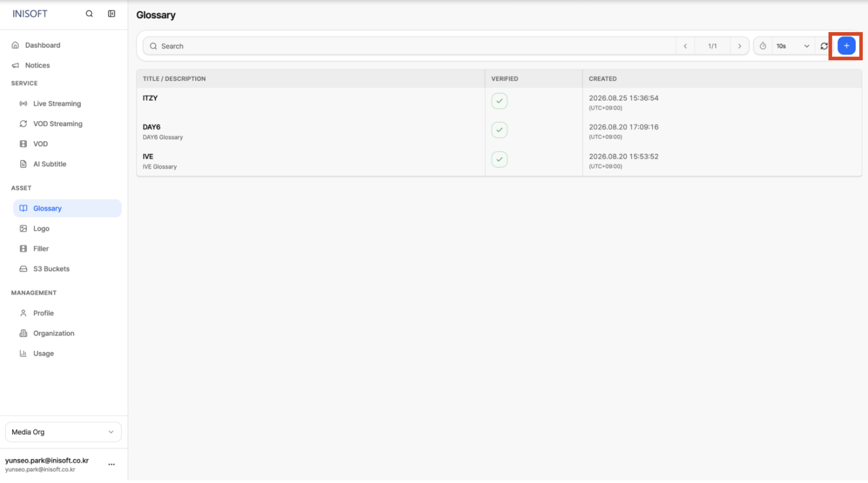Click the yunseo.park@inisoft.co.kr account name

47,460
